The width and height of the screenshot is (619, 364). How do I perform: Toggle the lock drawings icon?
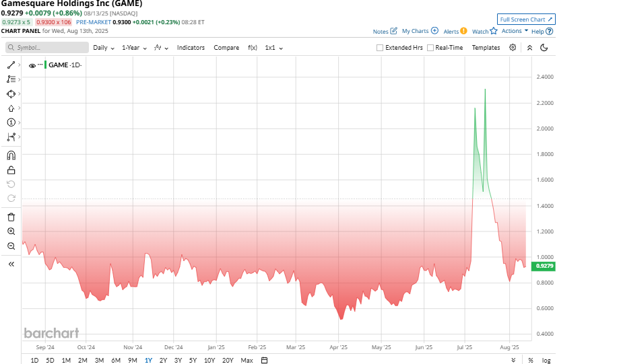tap(11, 170)
